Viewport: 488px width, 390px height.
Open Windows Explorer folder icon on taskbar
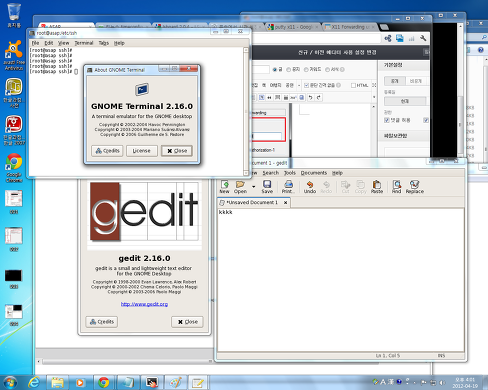[57, 382]
